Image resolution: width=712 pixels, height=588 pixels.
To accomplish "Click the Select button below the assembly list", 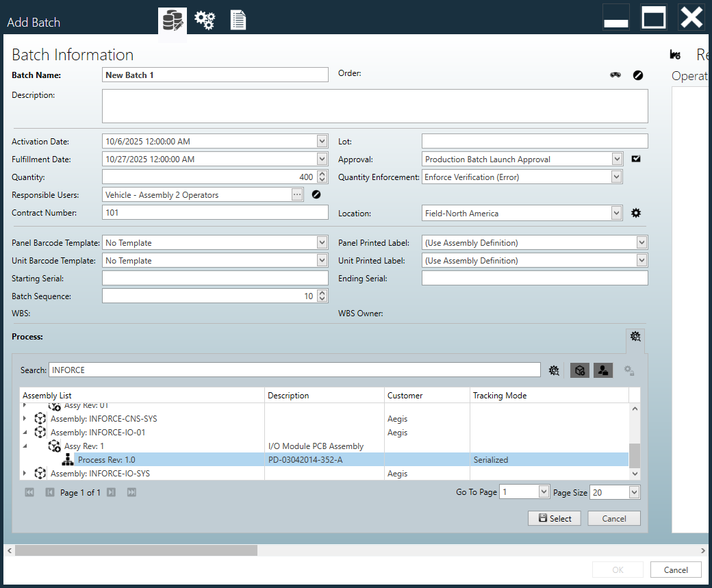I will [x=554, y=518].
